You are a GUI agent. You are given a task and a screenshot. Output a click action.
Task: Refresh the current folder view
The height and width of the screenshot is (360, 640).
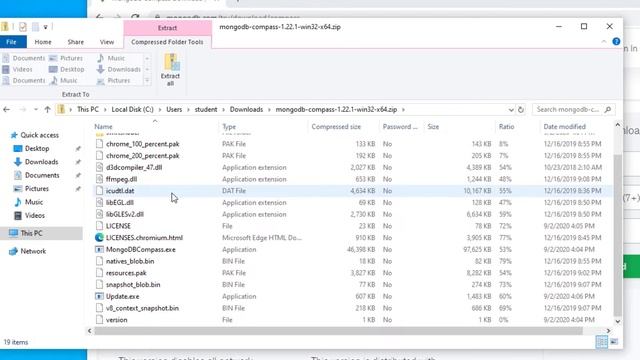pyautogui.click(x=521, y=110)
